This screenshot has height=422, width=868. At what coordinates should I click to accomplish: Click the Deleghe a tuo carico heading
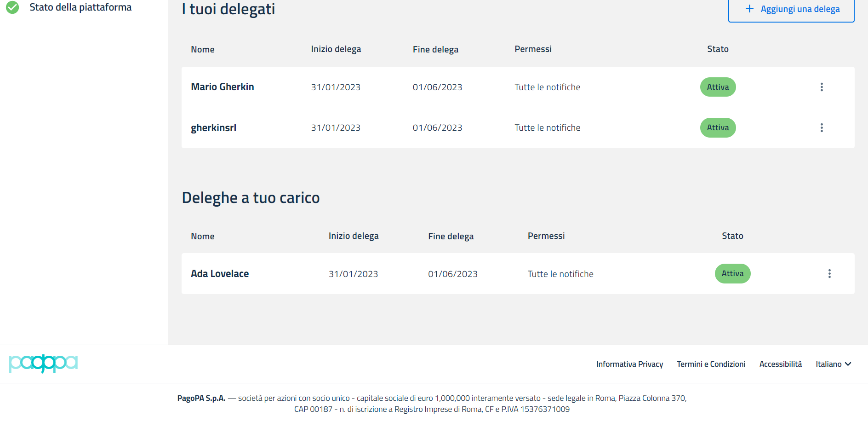click(x=251, y=198)
